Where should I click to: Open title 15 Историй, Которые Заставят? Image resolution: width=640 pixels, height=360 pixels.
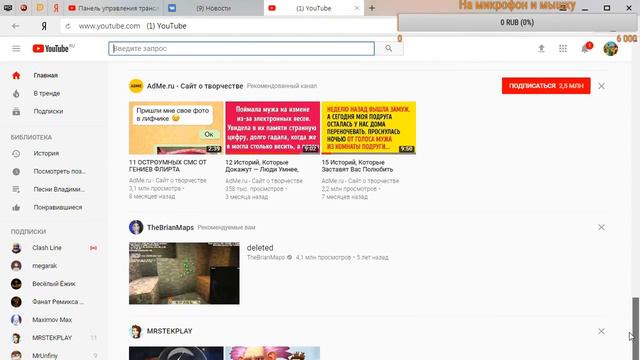tap(358, 166)
